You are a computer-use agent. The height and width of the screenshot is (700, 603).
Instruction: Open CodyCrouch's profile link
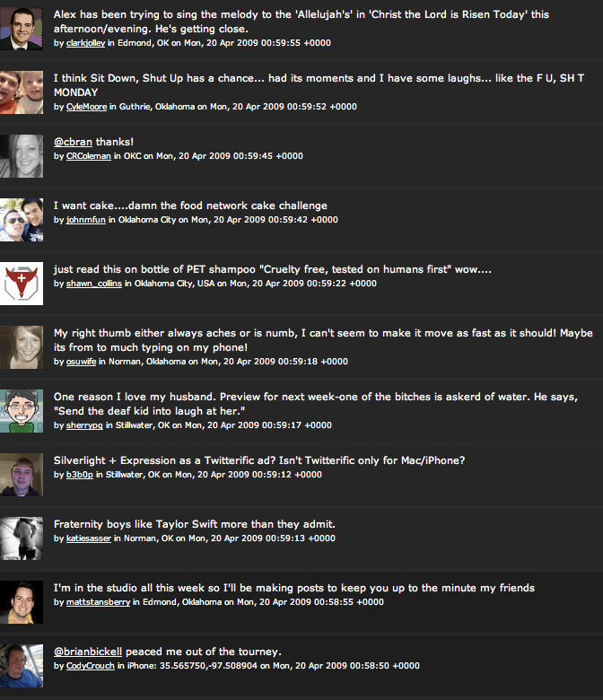point(90,666)
